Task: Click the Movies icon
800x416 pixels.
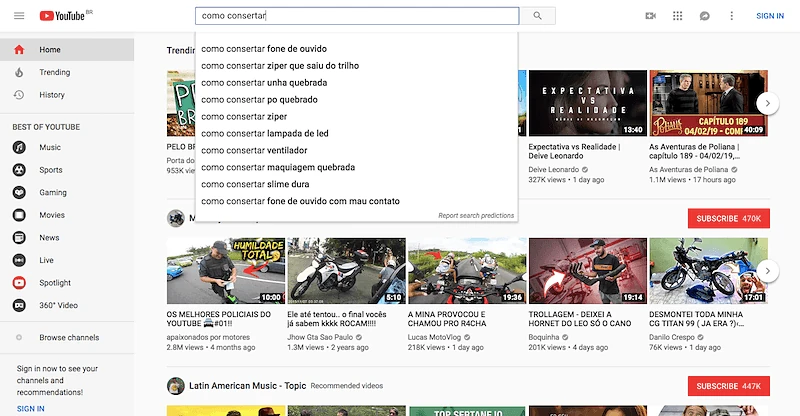Action: point(19,215)
